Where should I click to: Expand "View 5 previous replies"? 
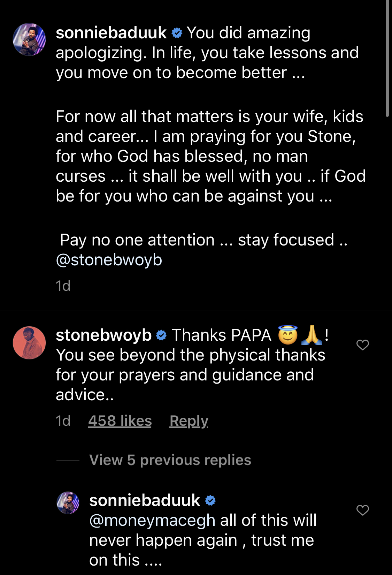[x=170, y=460]
